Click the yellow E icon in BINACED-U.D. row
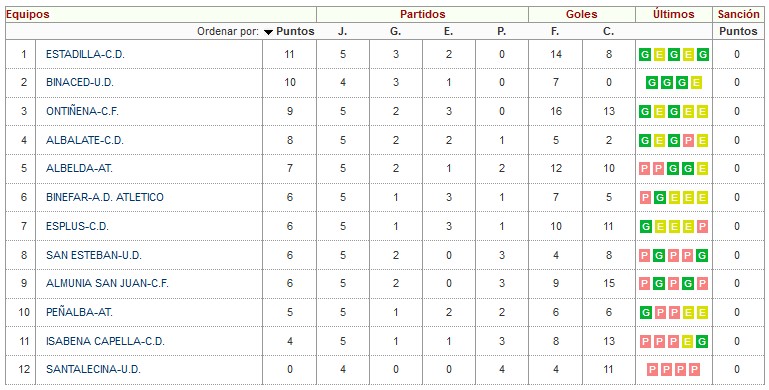The image size is (769, 390). tap(695, 83)
